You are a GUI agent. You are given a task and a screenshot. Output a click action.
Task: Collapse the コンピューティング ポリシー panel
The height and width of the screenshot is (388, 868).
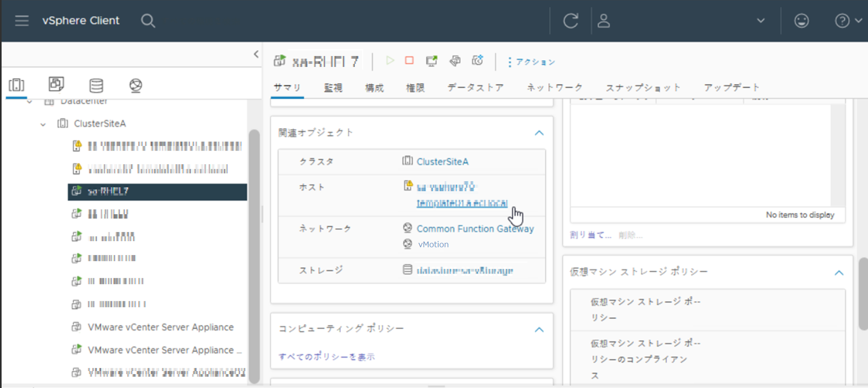coord(539,330)
